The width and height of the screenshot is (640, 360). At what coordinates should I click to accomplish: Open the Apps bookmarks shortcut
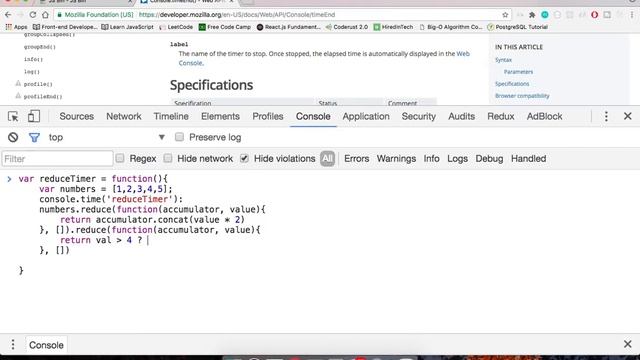16,27
